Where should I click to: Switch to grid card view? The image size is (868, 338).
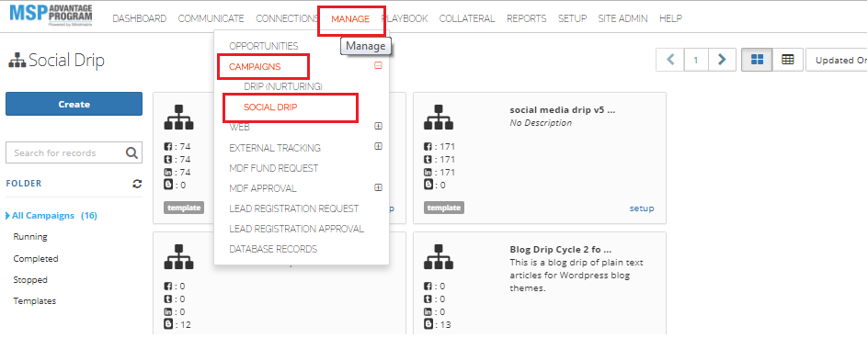click(757, 60)
